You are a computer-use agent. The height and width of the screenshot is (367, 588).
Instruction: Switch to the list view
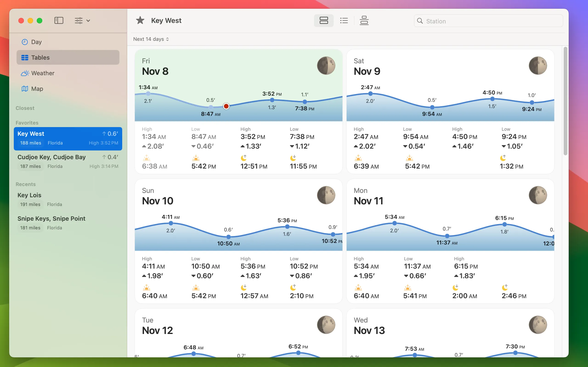[x=344, y=21]
